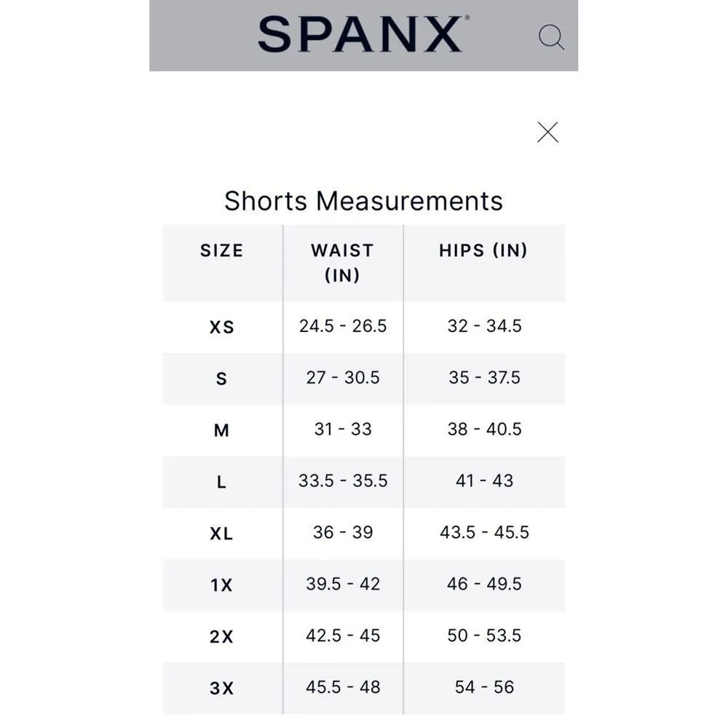This screenshot has width=728, height=728.
Task: Click the XS size row label
Action: 221,328
